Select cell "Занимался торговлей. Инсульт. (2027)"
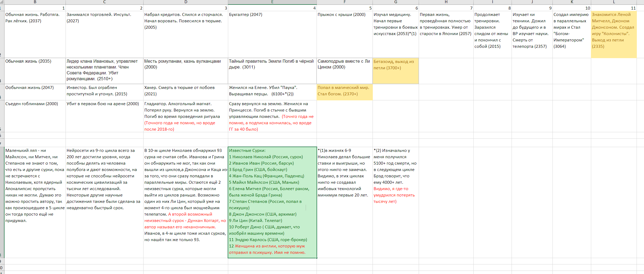 click(x=105, y=35)
